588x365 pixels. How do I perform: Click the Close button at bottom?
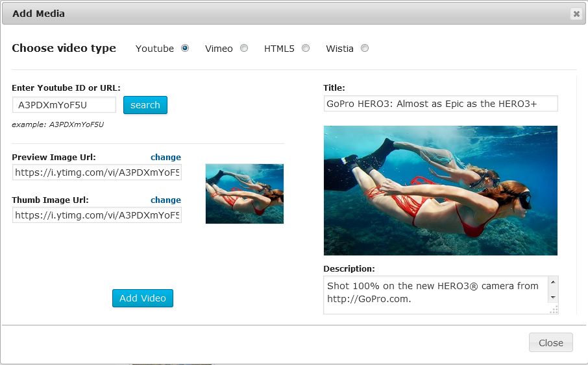pos(551,342)
